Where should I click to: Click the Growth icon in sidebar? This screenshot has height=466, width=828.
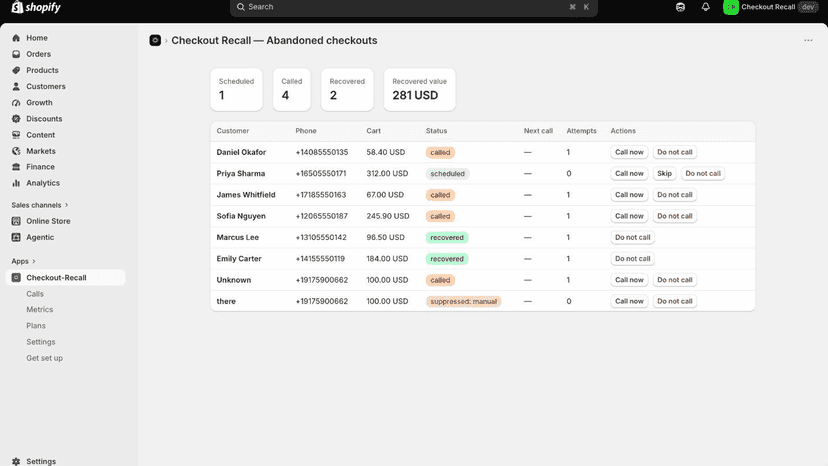tap(16, 102)
